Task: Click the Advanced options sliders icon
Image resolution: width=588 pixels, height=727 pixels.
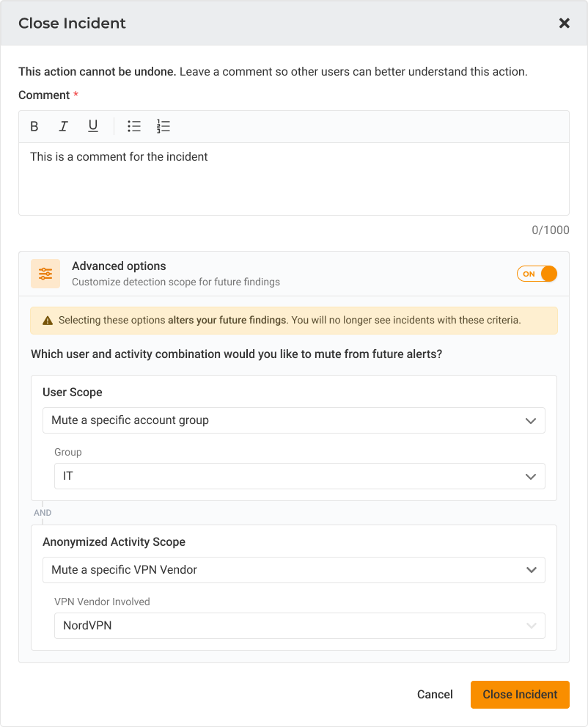Action: (x=45, y=274)
